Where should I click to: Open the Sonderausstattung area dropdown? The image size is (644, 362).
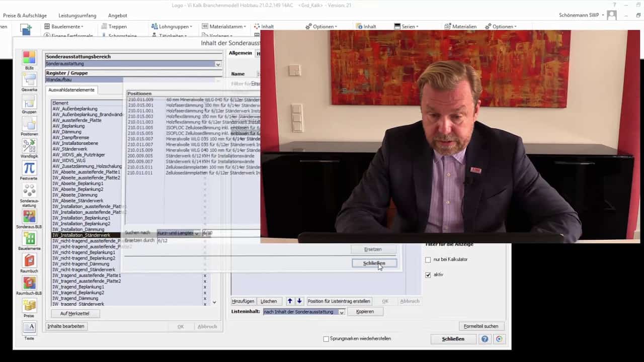click(x=218, y=64)
